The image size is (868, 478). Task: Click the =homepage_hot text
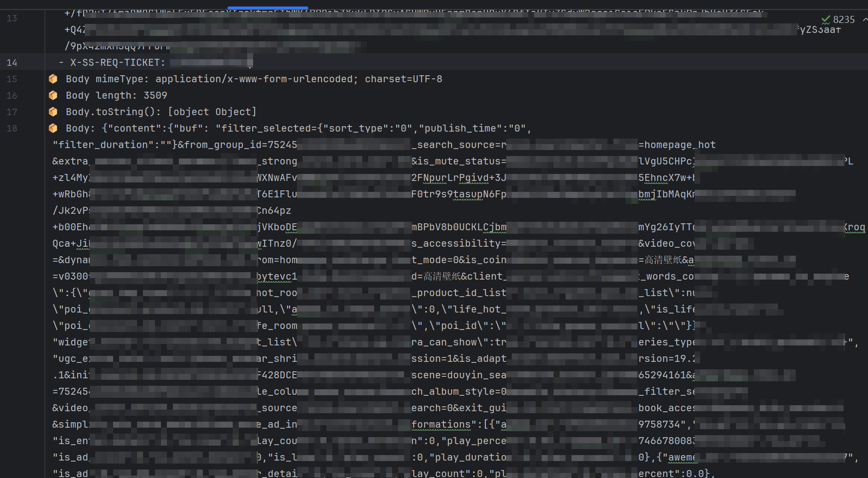[677, 145]
